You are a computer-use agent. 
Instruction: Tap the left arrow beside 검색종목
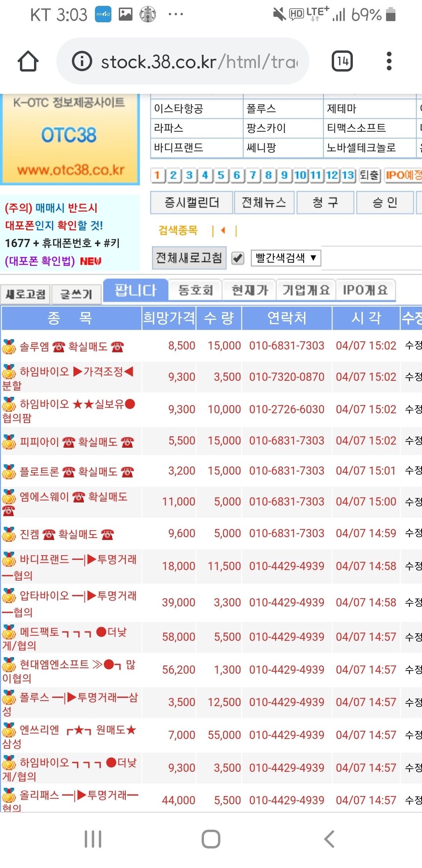coord(223,230)
